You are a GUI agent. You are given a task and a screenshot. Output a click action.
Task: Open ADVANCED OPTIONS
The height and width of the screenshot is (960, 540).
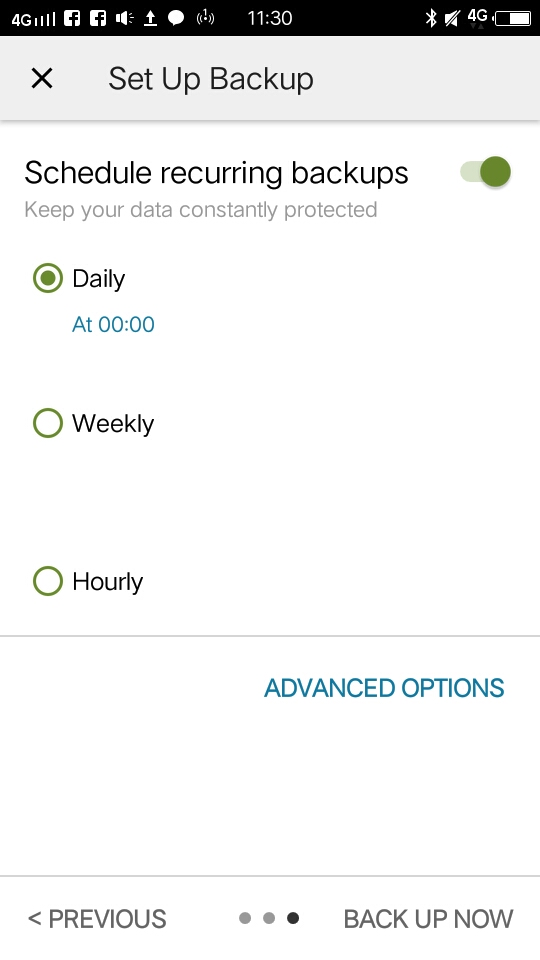pyautogui.click(x=384, y=688)
